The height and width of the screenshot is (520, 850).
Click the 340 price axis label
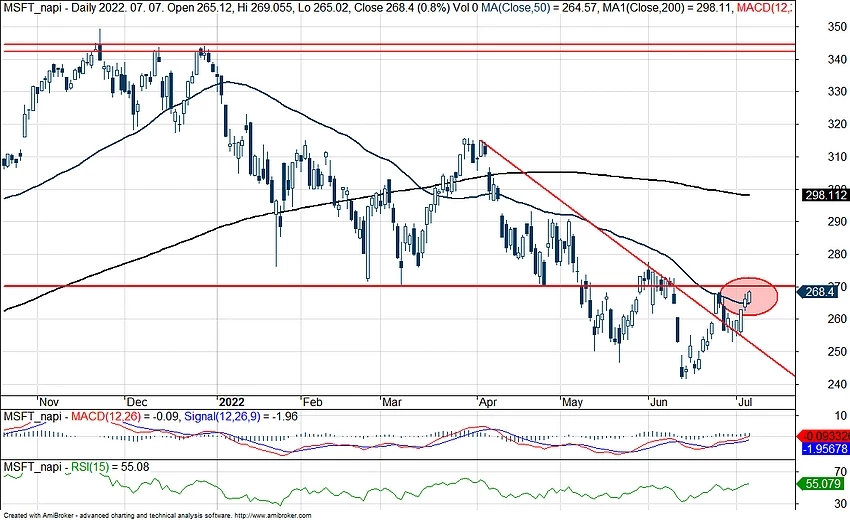[838, 59]
